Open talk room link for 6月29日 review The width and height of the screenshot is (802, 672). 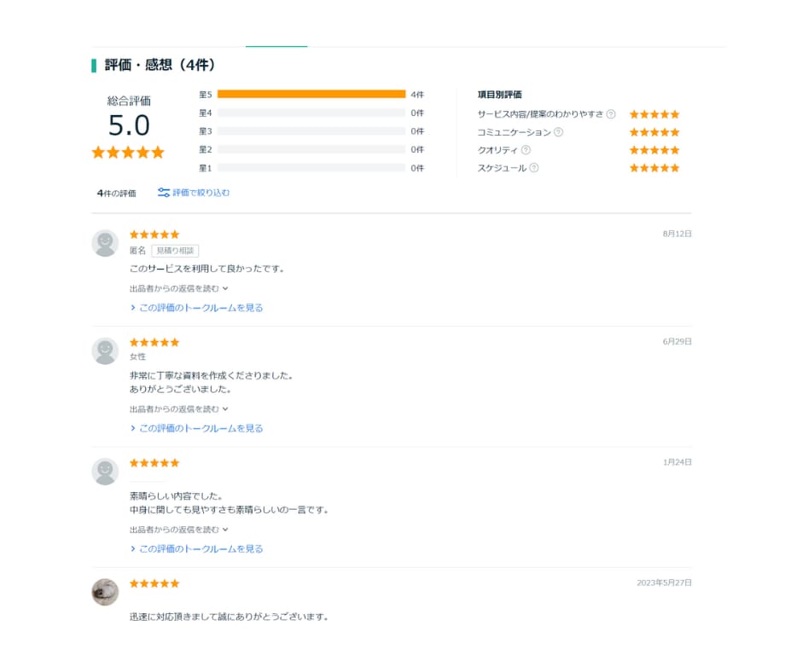[x=196, y=428]
